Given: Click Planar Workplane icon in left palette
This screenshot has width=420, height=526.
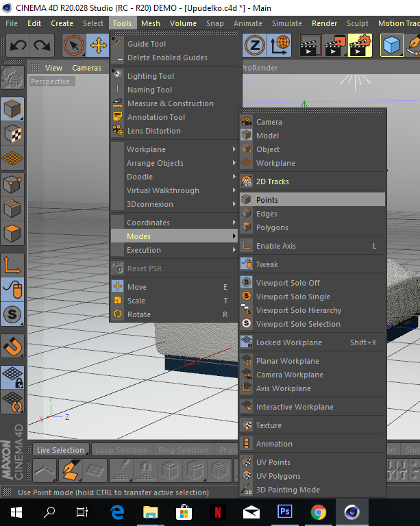Looking at the screenshot, I should coord(12,402).
